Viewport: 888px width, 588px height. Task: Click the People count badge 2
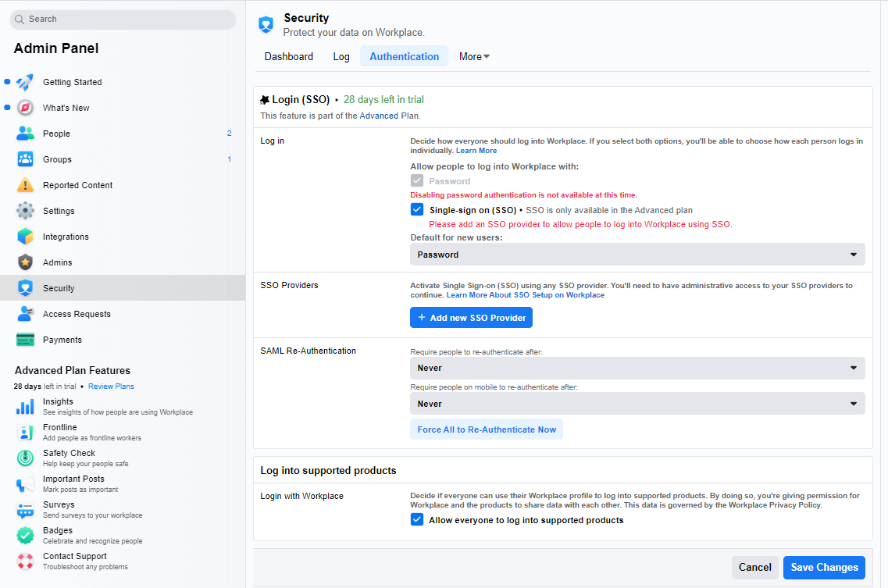point(230,134)
